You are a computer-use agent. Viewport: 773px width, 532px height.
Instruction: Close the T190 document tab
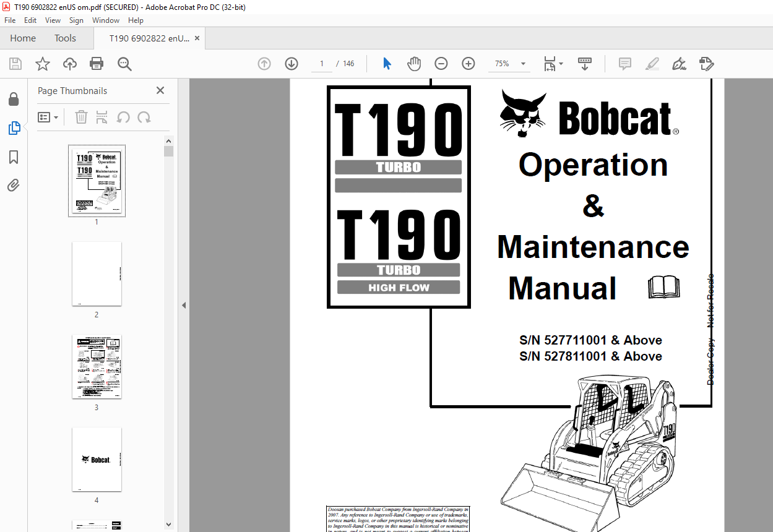pos(197,38)
